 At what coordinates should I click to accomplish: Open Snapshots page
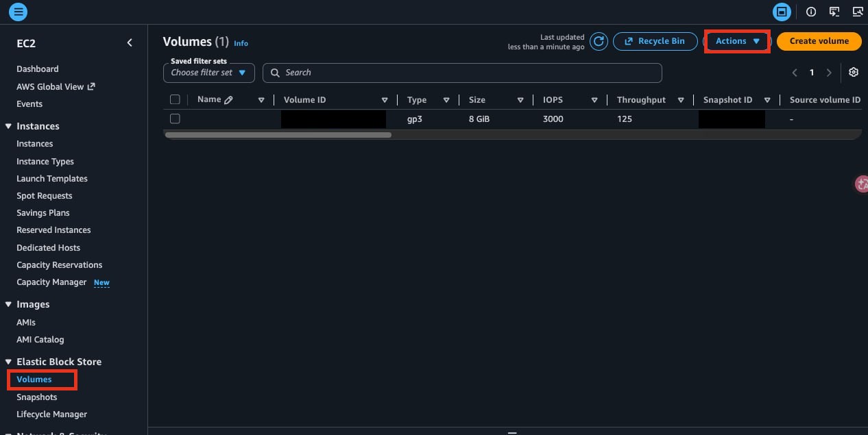coord(37,397)
